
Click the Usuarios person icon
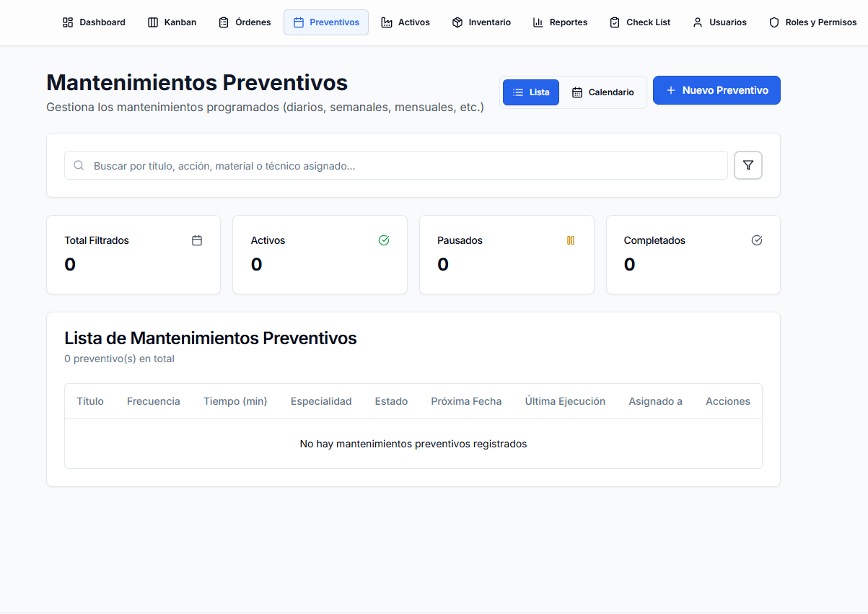click(x=697, y=22)
